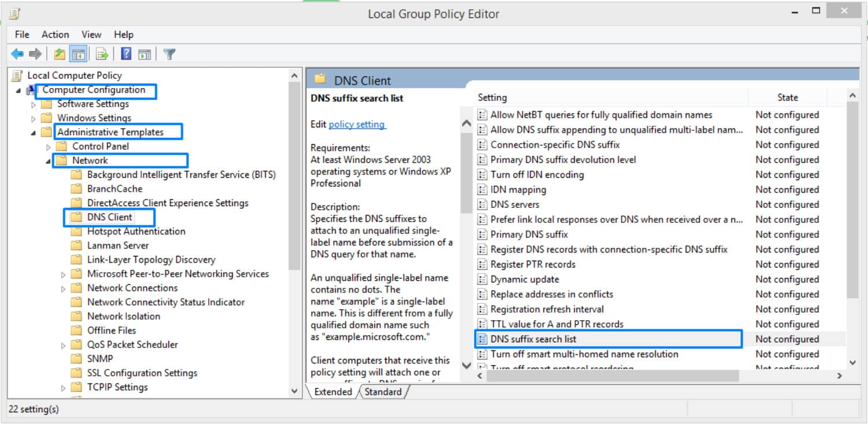Screen dimensions: 868x425
Task: Open Help using the question mark icon
Action: 124,53
